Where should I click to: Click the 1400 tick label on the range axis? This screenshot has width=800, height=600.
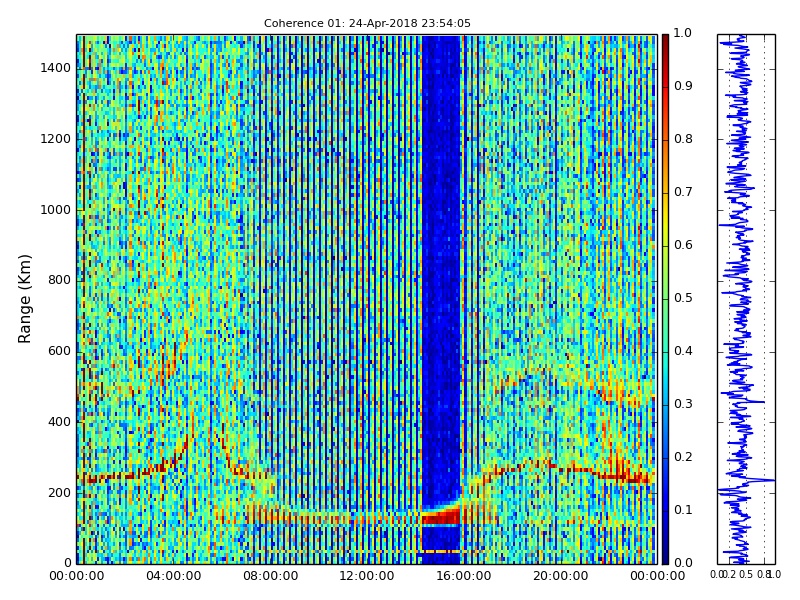click(55, 68)
